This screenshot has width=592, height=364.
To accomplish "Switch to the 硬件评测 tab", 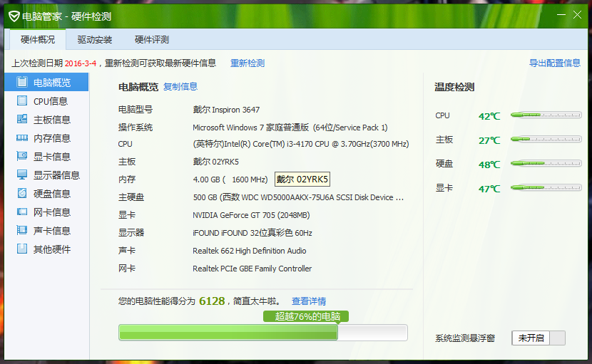I will [x=152, y=40].
